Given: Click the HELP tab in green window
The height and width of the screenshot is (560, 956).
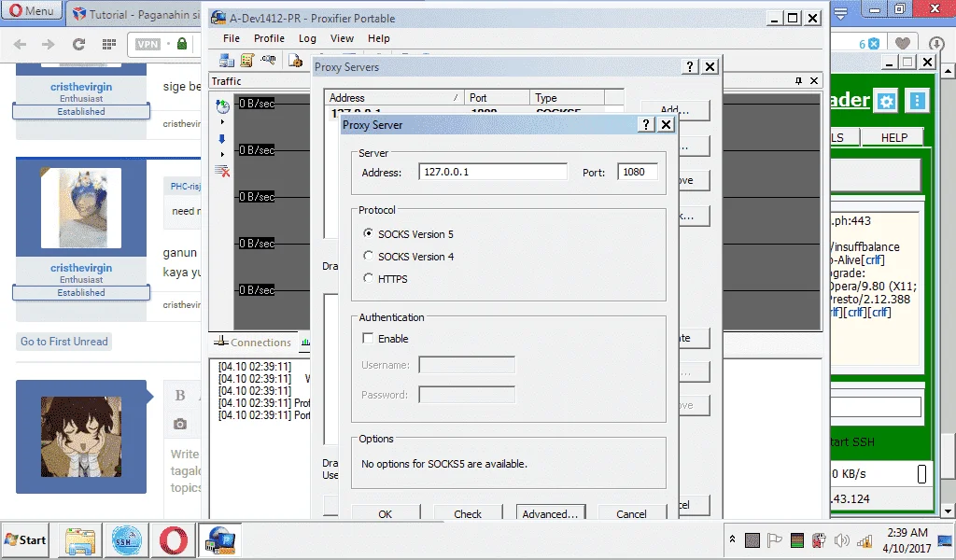Looking at the screenshot, I should [893, 138].
